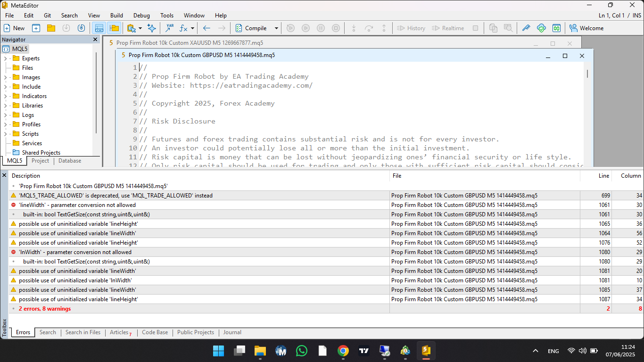Select the lineHeight warning on line 1065

tap(325, 224)
